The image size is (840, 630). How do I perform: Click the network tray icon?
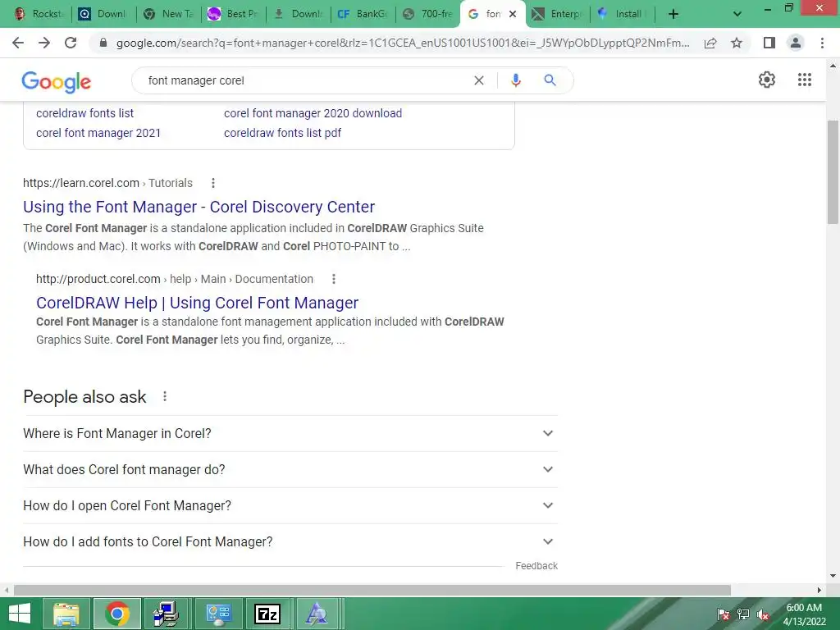tap(743, 614)
